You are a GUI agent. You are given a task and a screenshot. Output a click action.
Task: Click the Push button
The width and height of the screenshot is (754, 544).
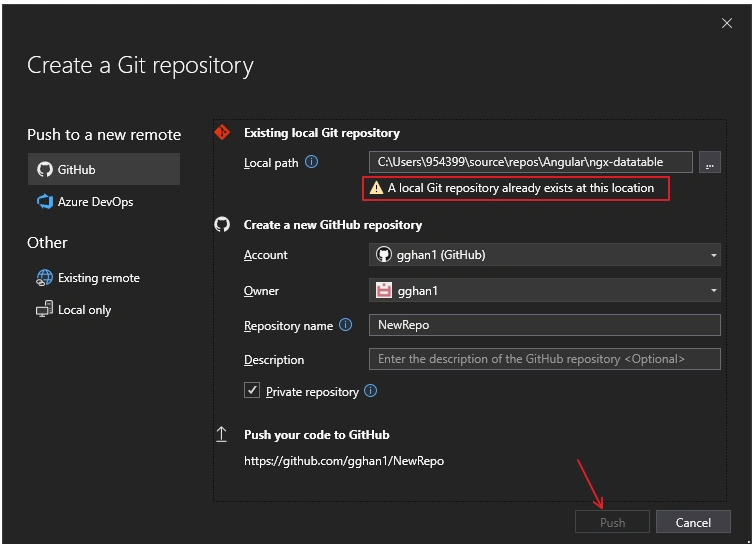point(612,522)
